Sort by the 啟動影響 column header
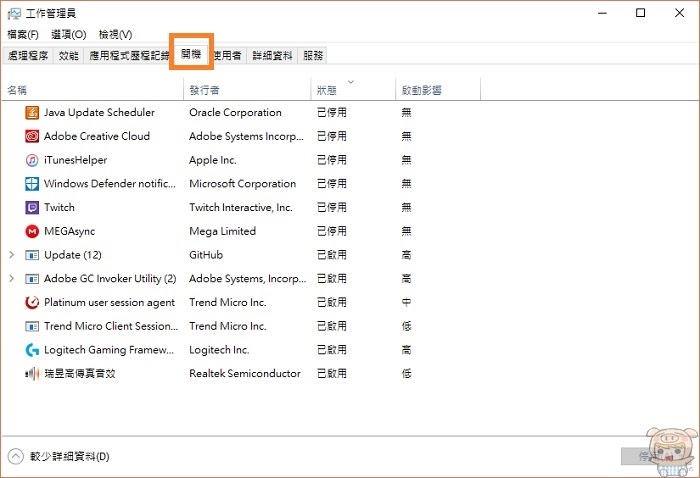 (x=438, y=90)
